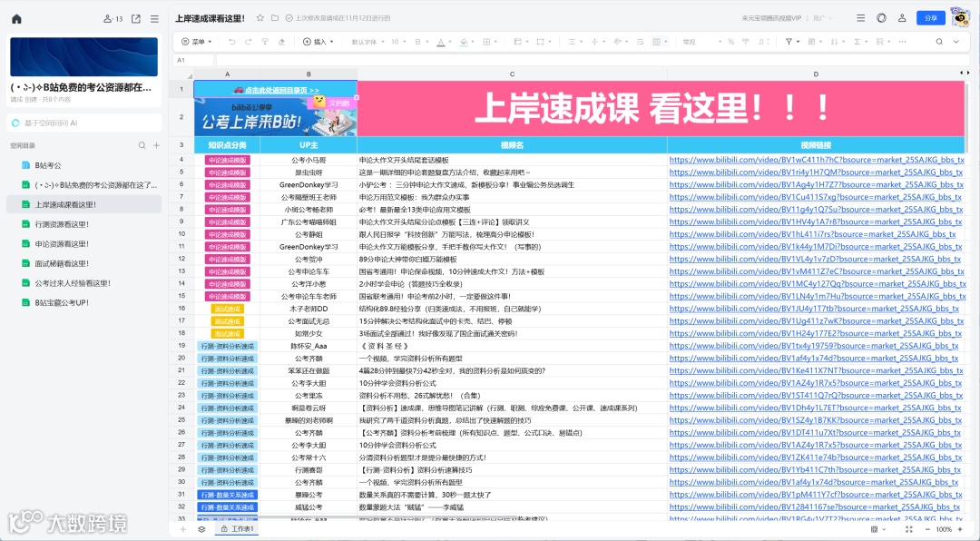Open the sum function dropdown

859,42
